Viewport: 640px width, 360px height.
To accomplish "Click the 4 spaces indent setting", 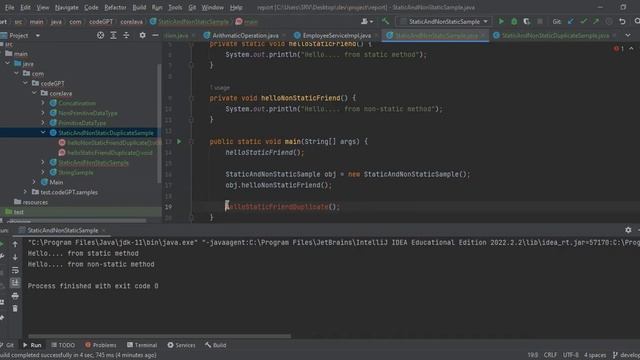I will point(595,355).
